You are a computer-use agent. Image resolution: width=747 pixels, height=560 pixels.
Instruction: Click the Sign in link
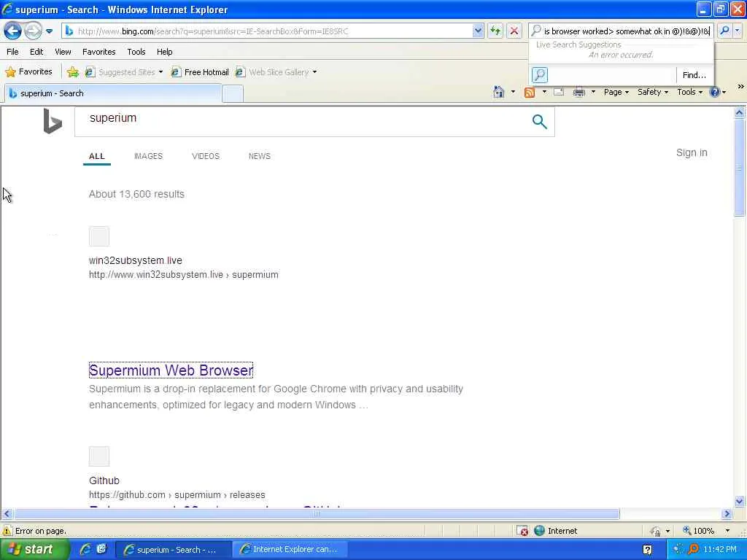pyautogui.click(x=692, y=152)
